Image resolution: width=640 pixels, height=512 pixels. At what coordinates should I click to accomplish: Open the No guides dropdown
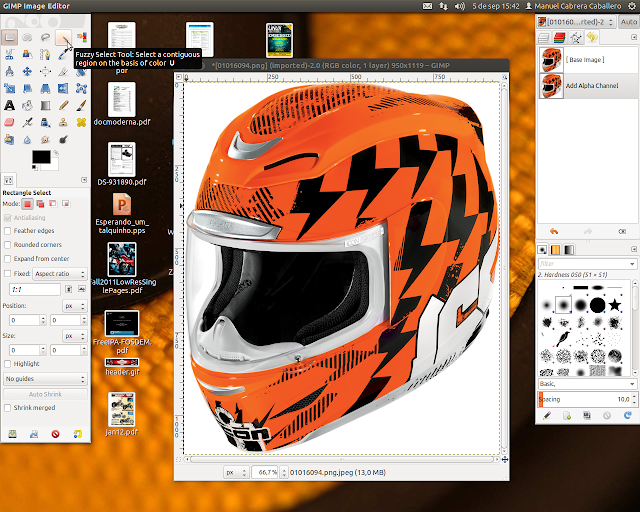(x=45, y=379)
